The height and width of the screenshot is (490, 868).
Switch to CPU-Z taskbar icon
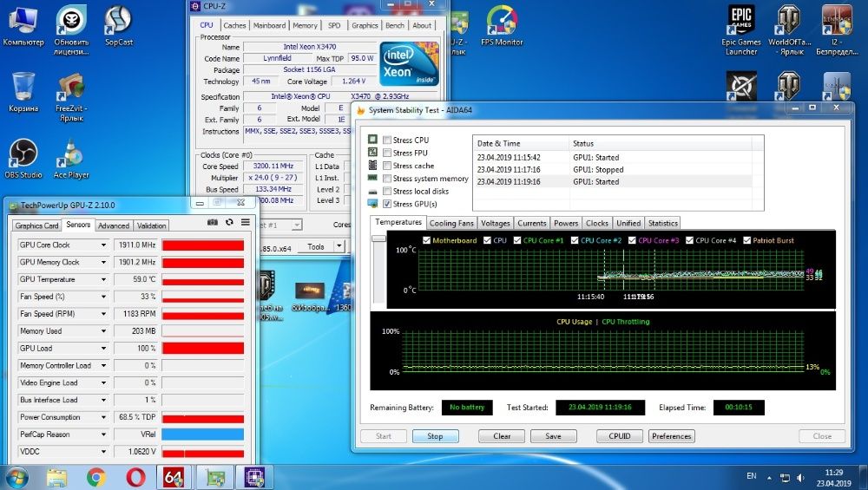[254, 477]
